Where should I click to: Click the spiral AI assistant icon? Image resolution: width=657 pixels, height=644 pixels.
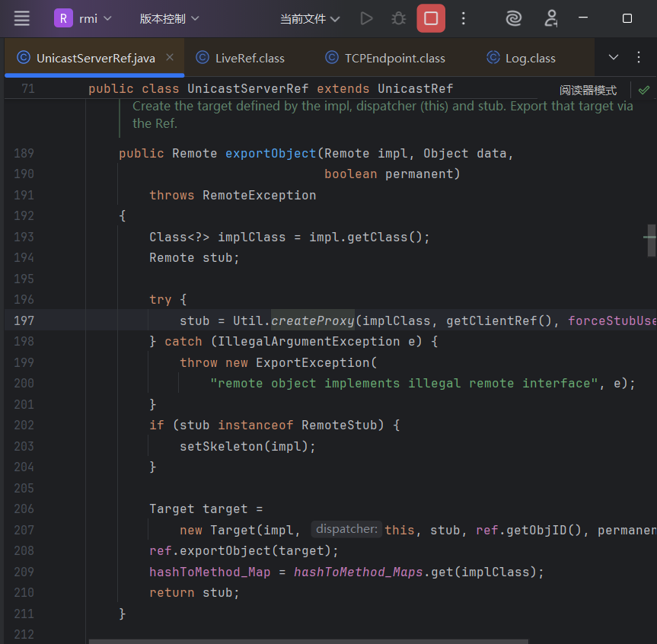[514, 18]
